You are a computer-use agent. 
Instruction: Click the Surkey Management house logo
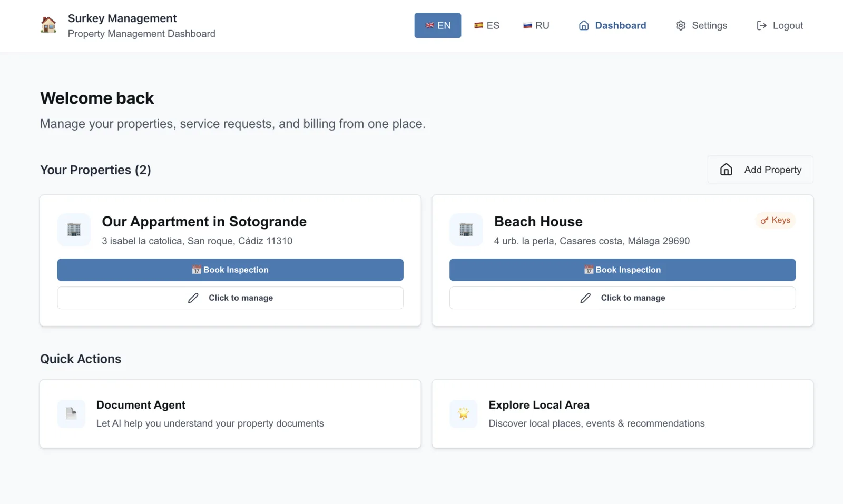pos(48,25)
